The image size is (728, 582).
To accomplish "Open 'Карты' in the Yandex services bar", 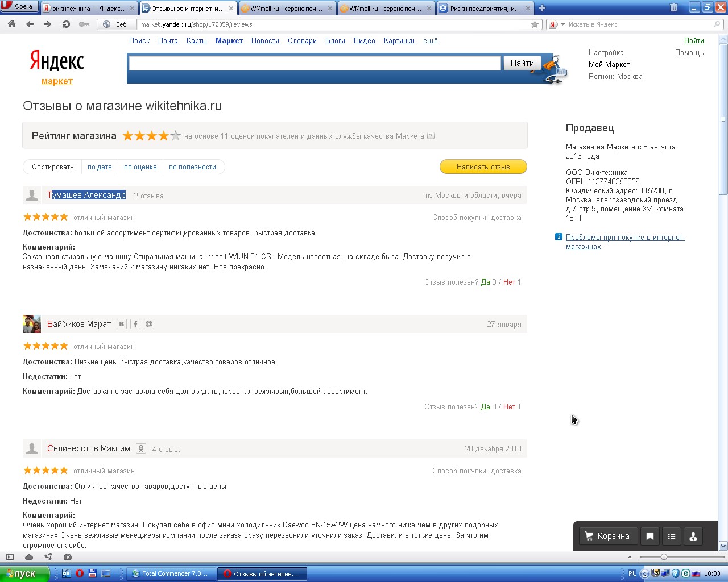I will [197, 41].
